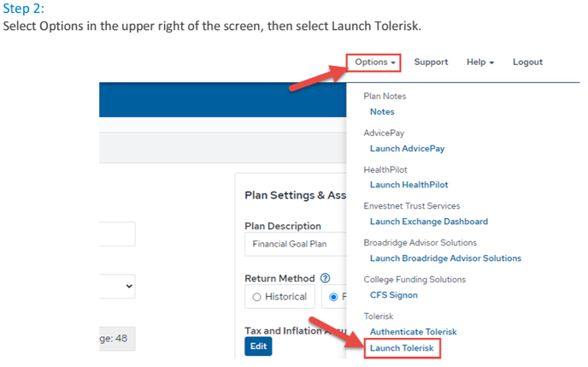The width and height of the screenshot is (588, 367).
Task: Expand the Help dropdown menu
Action: pos(480,62)
